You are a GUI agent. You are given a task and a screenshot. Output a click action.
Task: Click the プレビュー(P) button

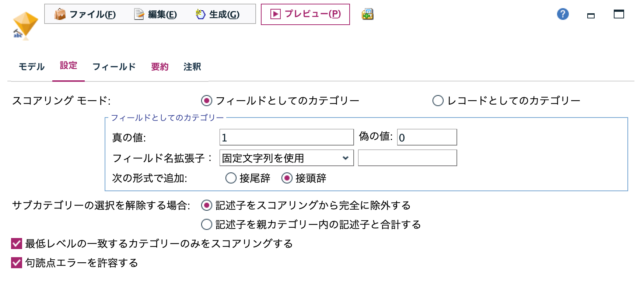pos(306,15)
